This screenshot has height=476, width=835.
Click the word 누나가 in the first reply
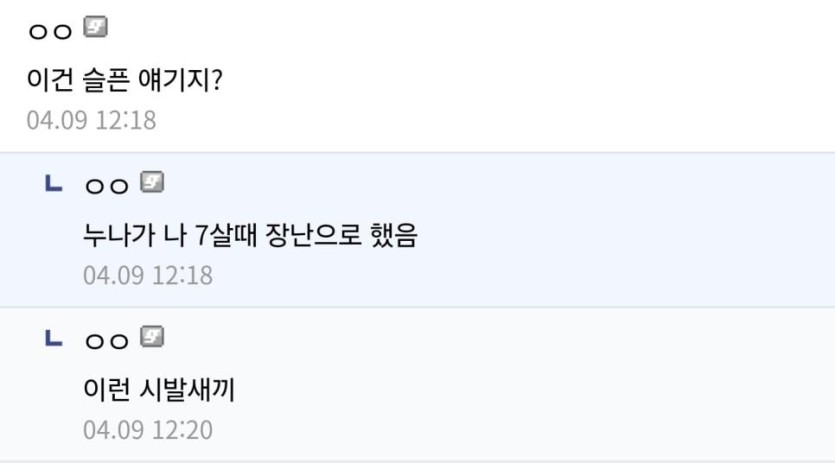113,234
